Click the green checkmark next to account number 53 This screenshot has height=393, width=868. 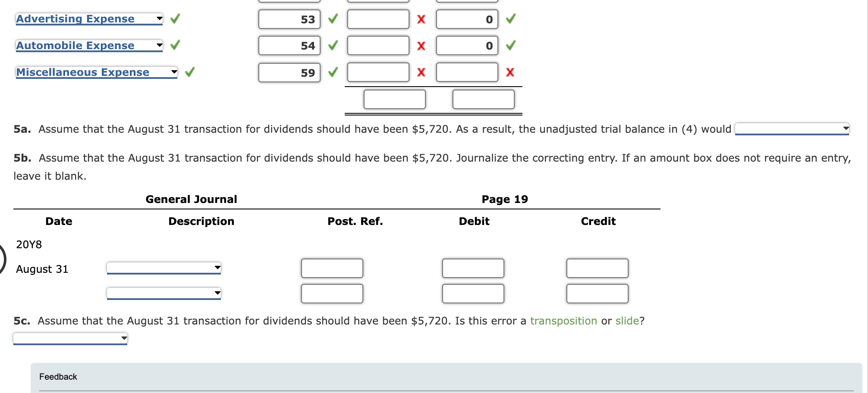click(332, 19)
